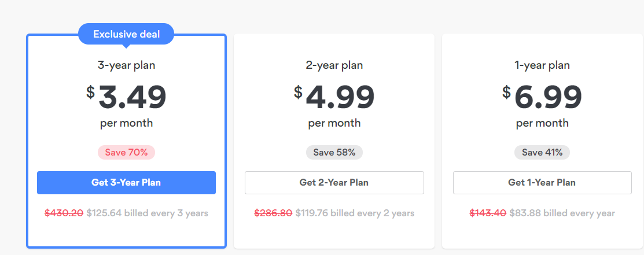Screen dimensions: 644x255
Task: Select the 2-year plan title
Action: pos(334,65)
